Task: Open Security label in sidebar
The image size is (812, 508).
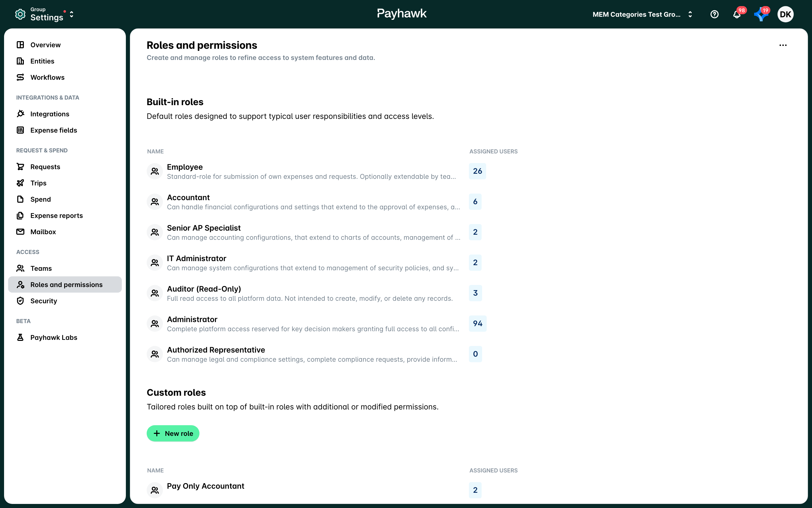Action: pos(44,301)
